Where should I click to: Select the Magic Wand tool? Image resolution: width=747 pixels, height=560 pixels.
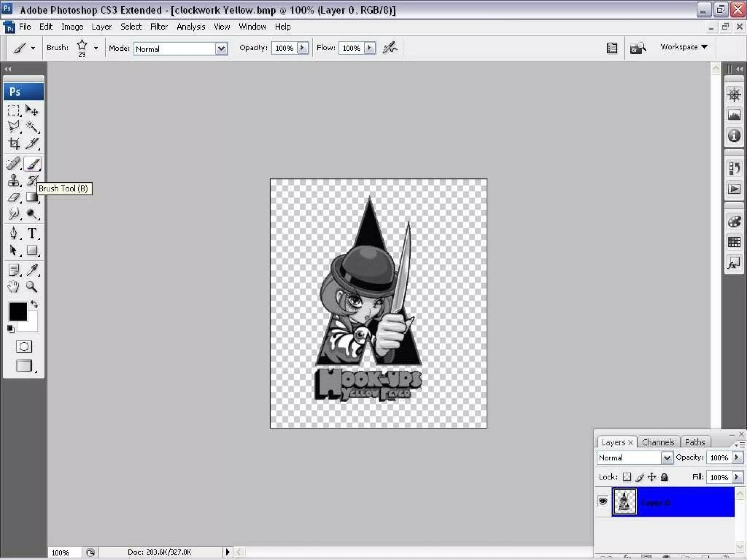pos(32,127)
